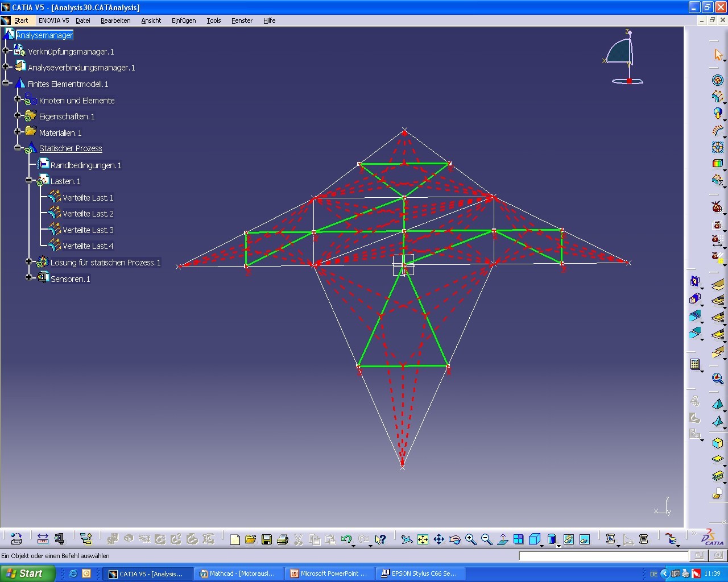Click the Windows Start button
The height and width of the screenshot is (582, 728).
point(28,573)
